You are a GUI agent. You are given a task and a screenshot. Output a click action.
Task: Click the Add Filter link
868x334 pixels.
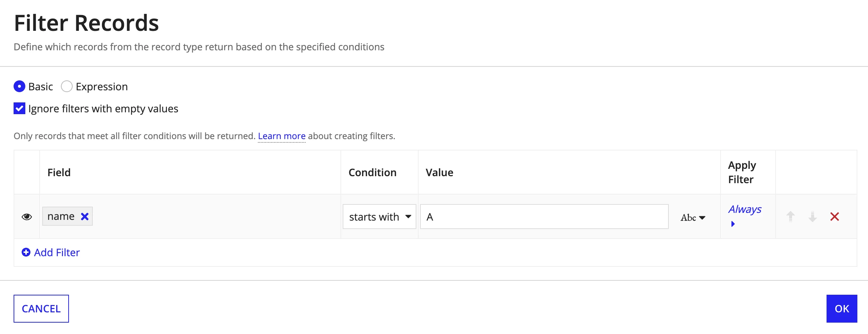pos(57,252)
